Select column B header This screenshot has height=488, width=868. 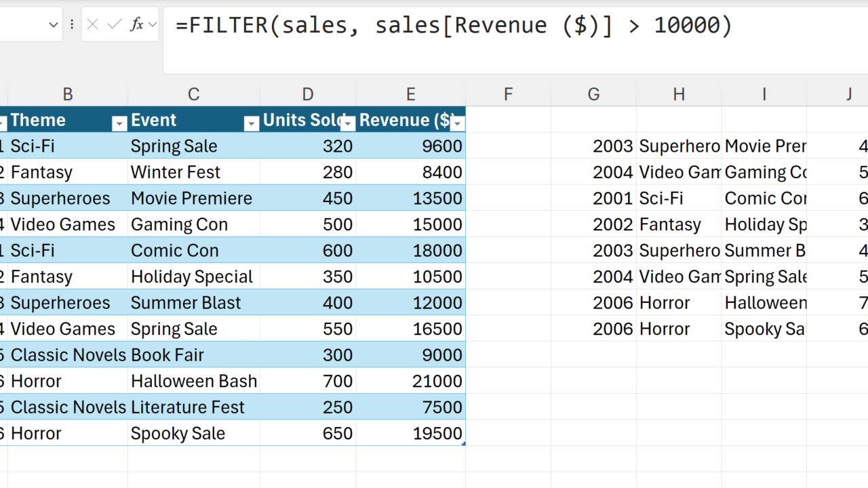tap(67, 94)
